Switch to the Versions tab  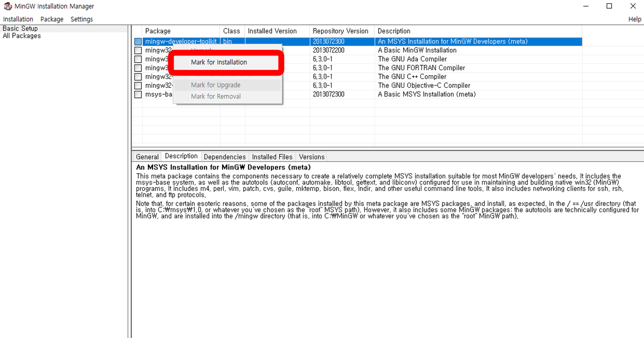pyautogui.click(x=312, y=157)
